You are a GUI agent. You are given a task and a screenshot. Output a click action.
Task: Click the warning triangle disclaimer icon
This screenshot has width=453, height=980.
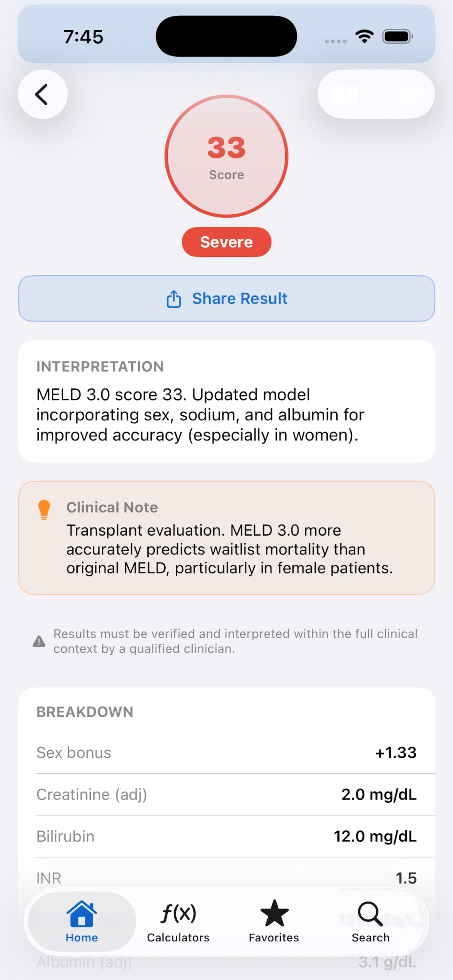tap(39, 641)
